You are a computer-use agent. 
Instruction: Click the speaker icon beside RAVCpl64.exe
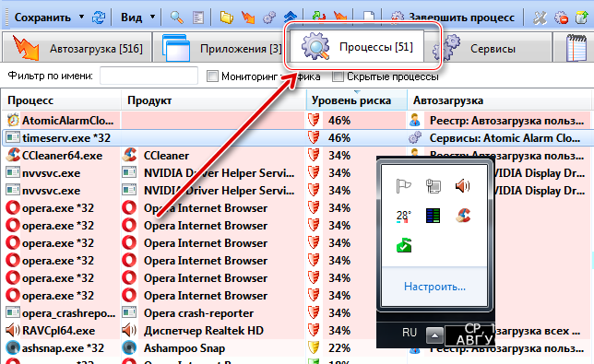pos(13,330)
